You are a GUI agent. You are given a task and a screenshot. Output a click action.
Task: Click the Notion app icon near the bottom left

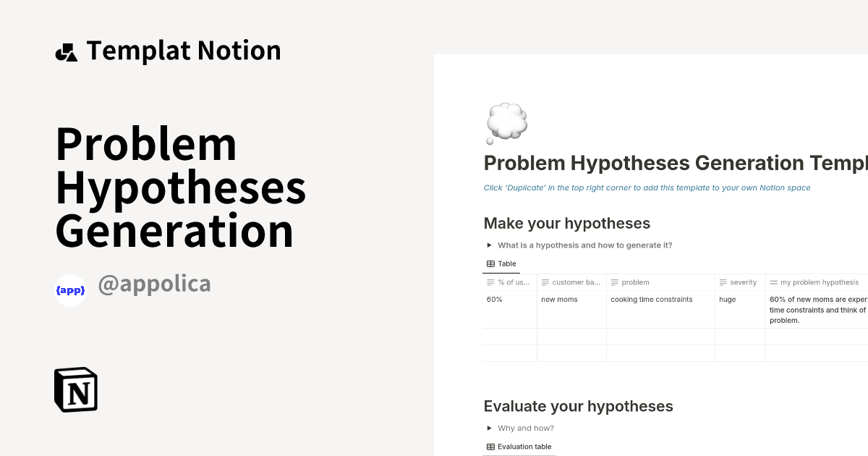pyautogui.click(x=75, y=389)
